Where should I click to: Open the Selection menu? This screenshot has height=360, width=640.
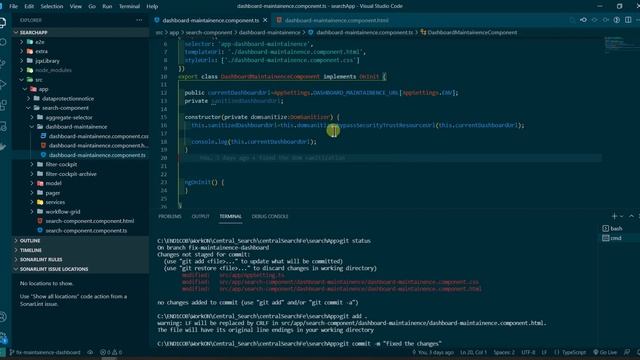[52, 6]
